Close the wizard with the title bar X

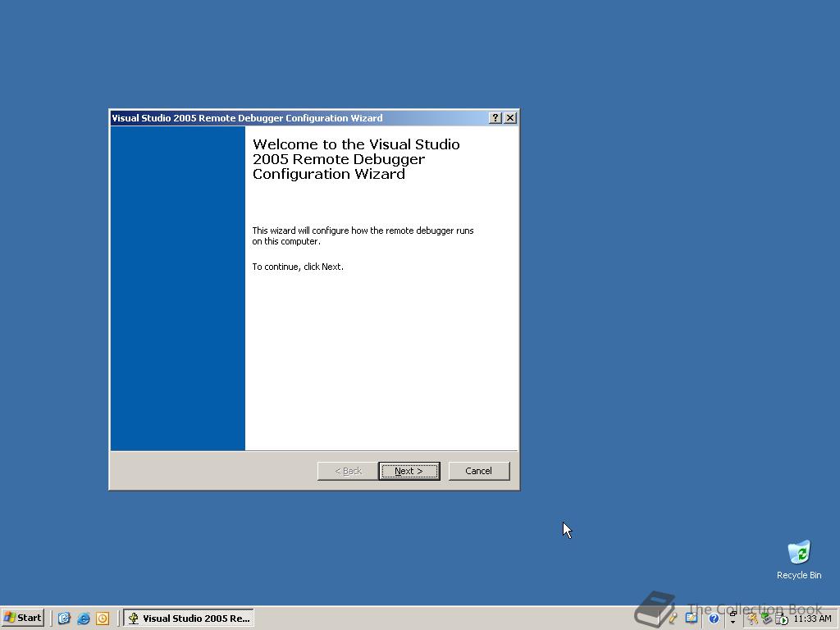pyautogui.click(x=510, y=118)
